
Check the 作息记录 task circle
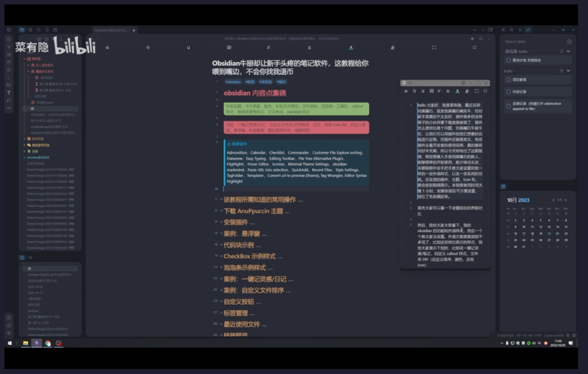tap(509, 91)
